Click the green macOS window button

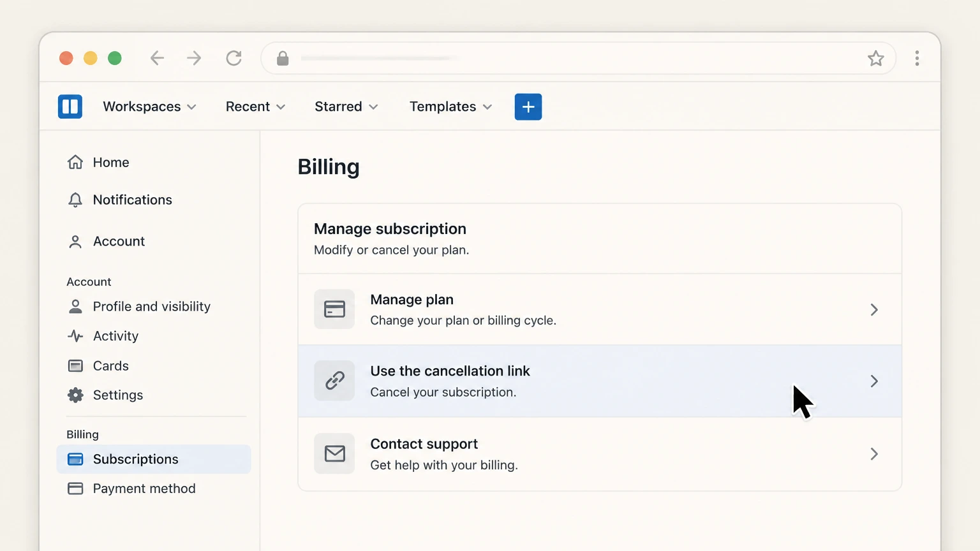pos(115,58)
